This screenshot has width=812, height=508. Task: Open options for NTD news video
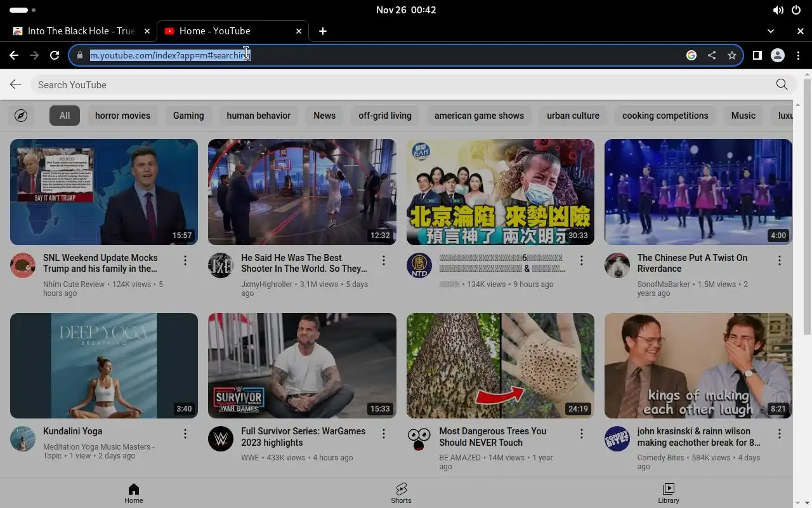(582, 260)
